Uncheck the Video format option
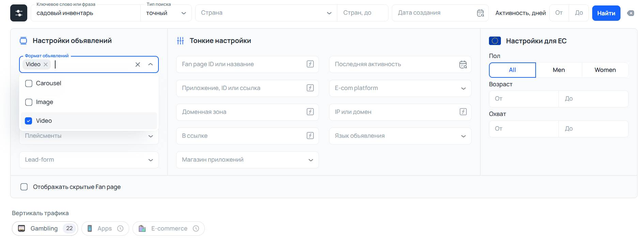The height and width of the screenshot is (252, 644). click(x=29, y=121)
